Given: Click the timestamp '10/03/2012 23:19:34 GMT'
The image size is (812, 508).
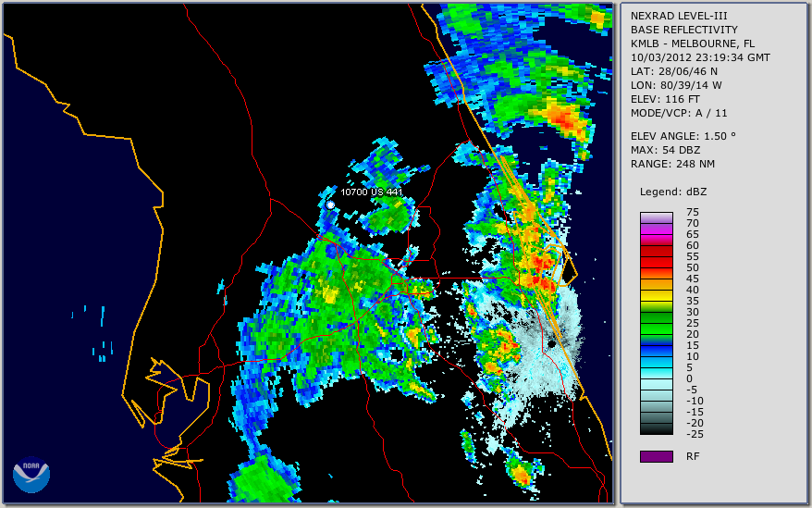Looking at the screenshot, I should tap(700, 57).
